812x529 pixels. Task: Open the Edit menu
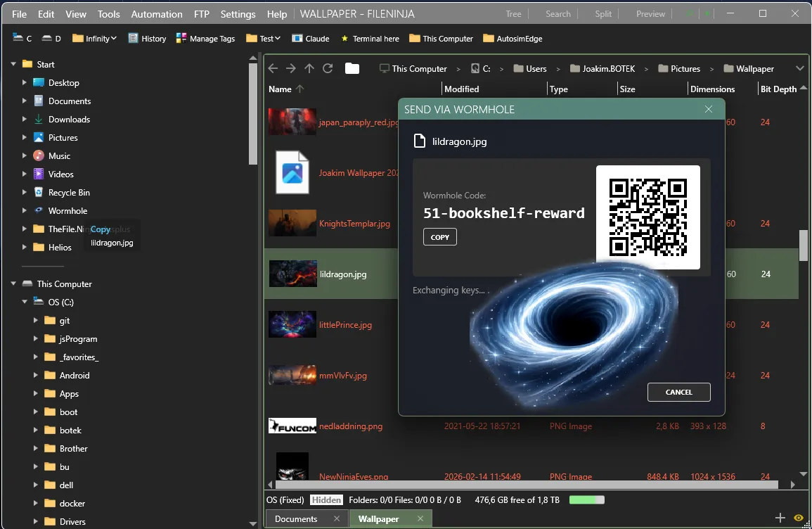[x=46, y=14]
